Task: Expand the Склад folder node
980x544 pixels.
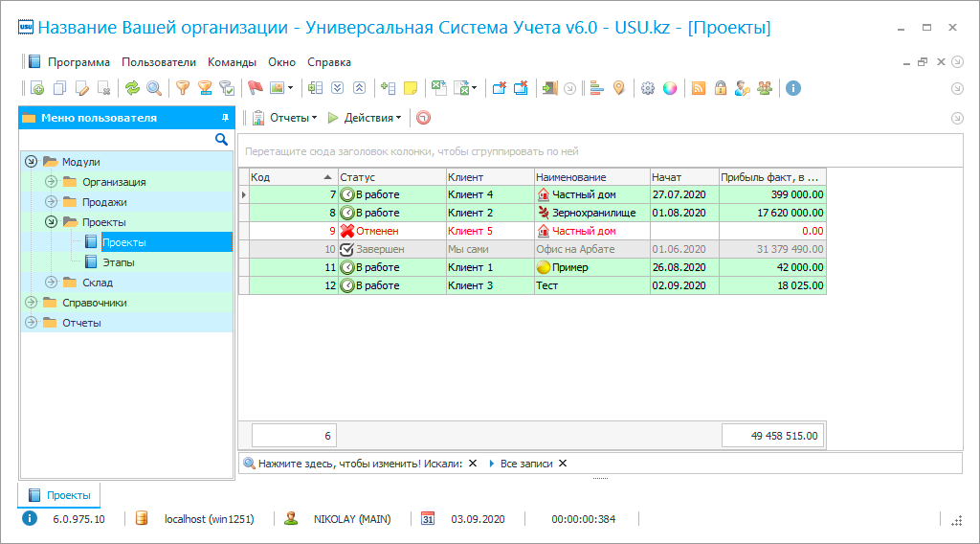Action: click(52, 282)
